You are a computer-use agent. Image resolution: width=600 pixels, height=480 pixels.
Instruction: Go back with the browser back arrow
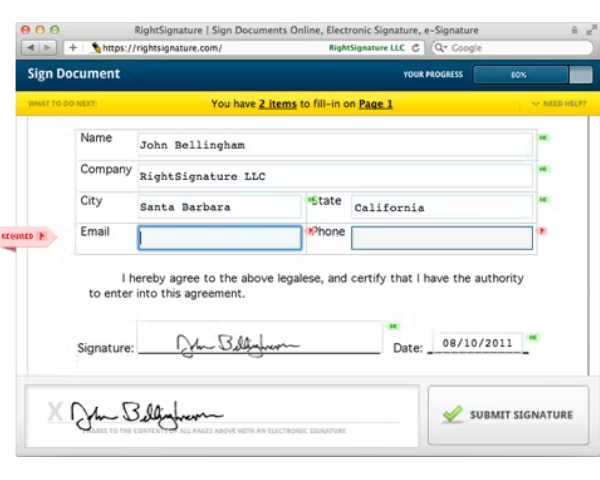tap(30, 48)
